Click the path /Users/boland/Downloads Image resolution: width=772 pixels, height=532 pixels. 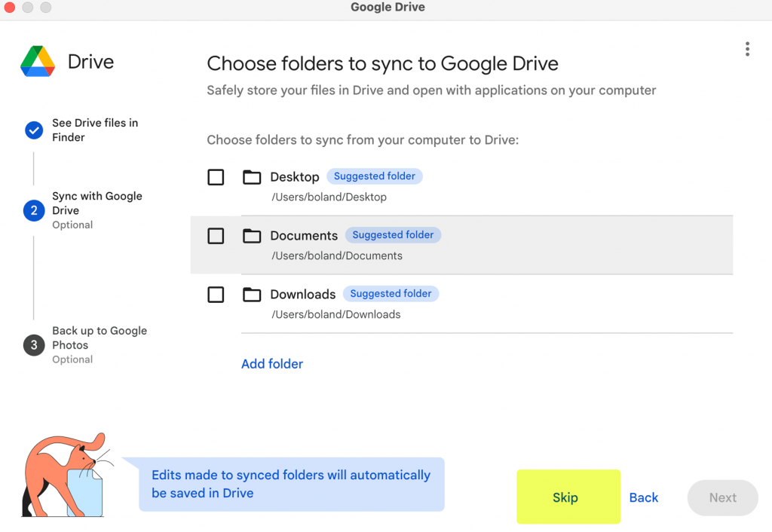click(335, 314)
